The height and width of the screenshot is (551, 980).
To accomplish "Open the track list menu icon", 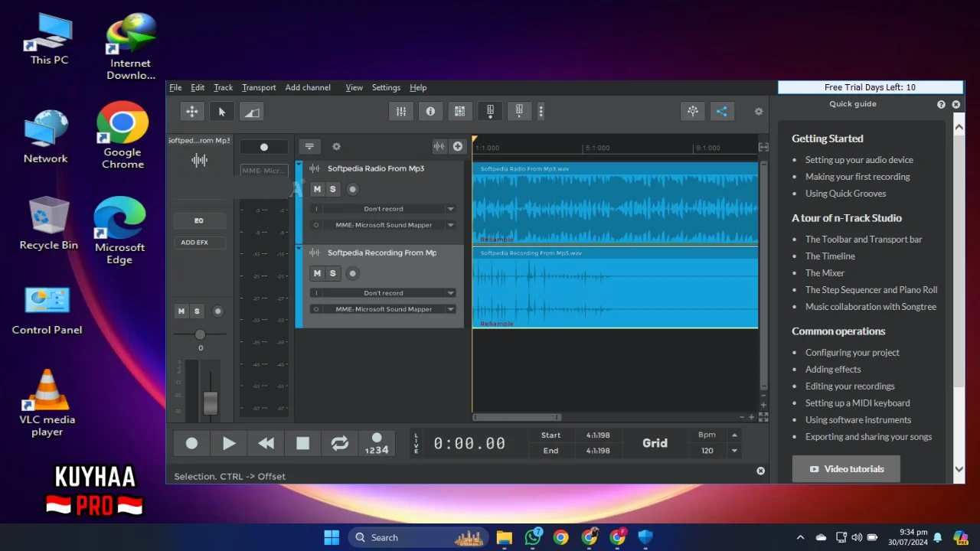I will click(309, 146).
